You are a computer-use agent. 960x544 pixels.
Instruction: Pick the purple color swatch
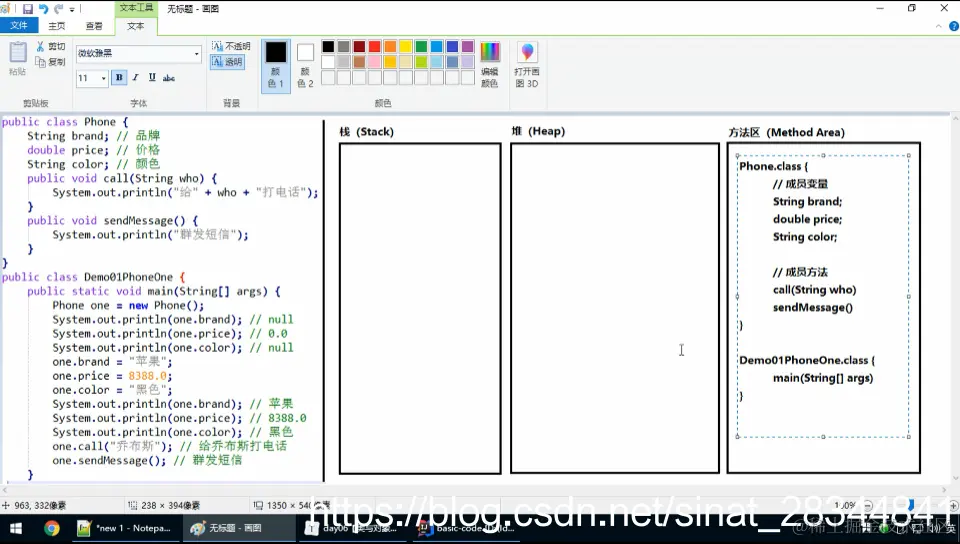(x=468, y=47)
